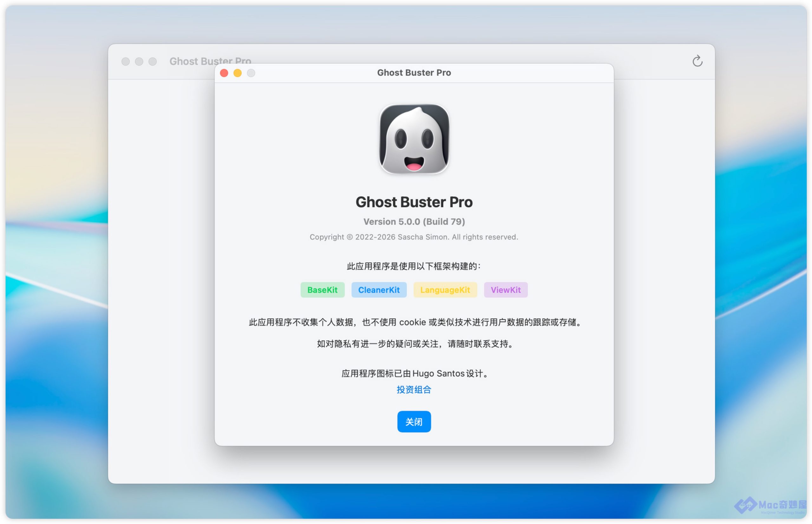The width and height of the screenshot is (812, 524).
Task: Click the third grey traffic light of main window
Action: [x=153, y=62]
